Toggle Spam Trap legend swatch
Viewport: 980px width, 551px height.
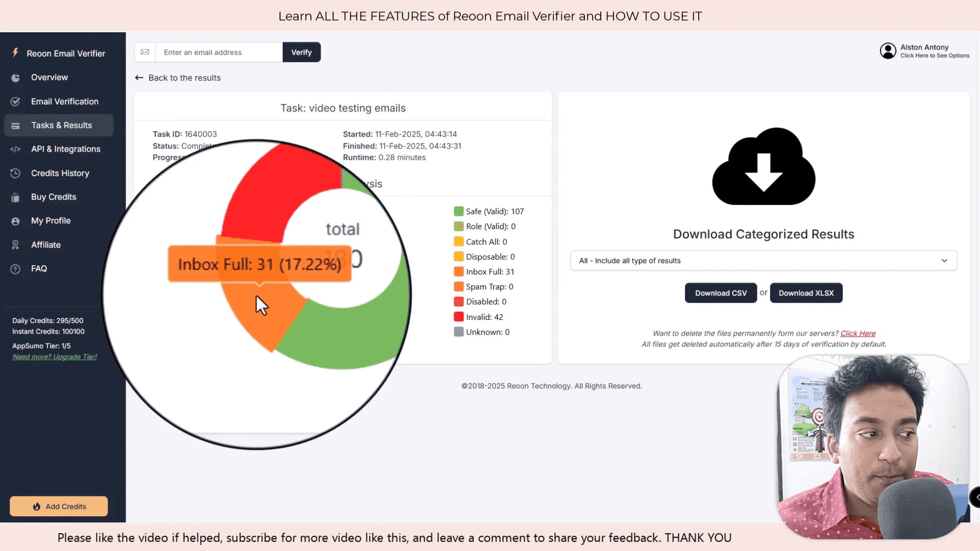point(459,287)
